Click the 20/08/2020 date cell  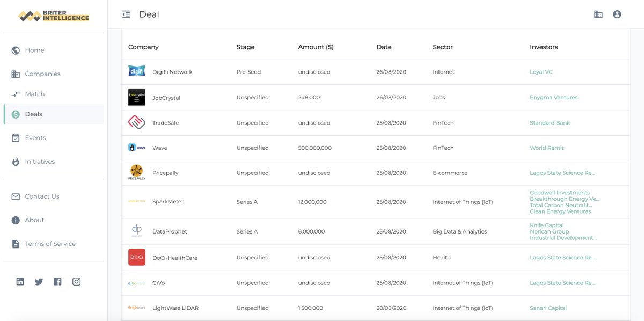391,308
